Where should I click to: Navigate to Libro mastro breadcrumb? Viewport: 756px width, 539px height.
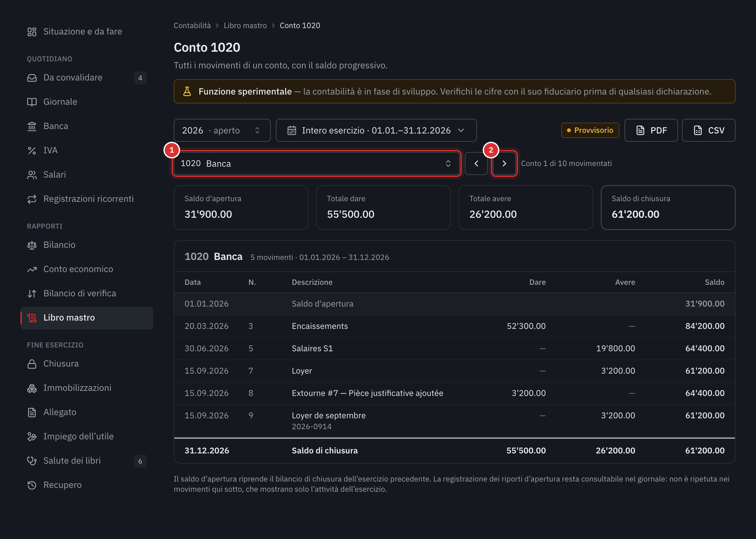tap(245, 26)
